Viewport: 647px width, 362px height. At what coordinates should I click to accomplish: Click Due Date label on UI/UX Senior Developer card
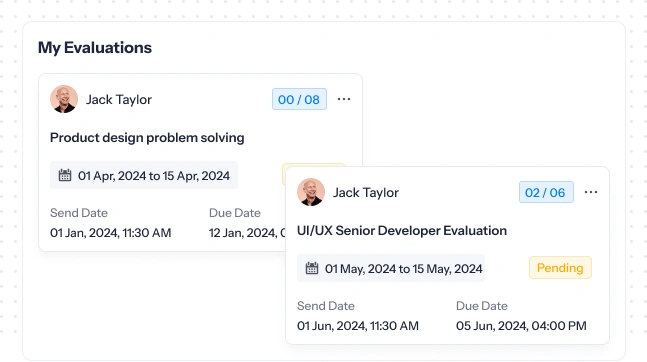482,306
